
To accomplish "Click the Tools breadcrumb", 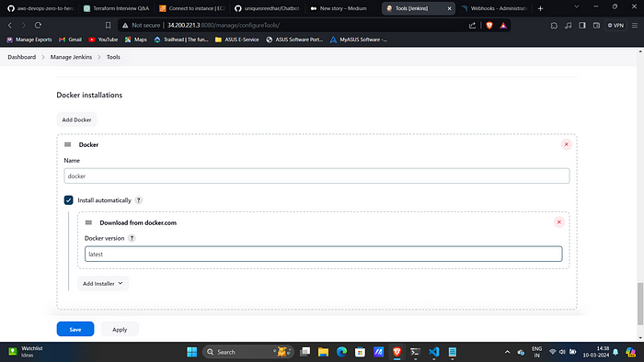I will tap(113, 57).
